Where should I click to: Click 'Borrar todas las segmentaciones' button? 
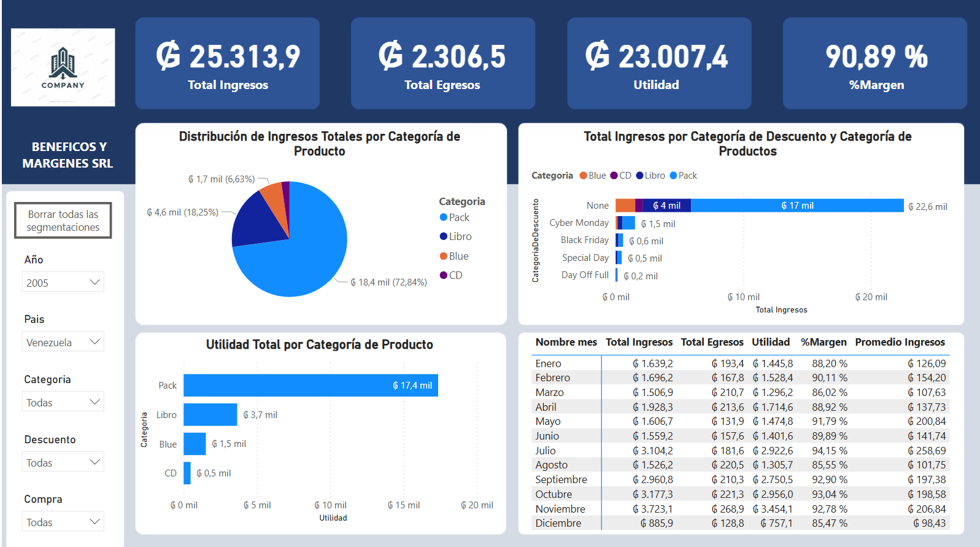(x=63, y=220)
